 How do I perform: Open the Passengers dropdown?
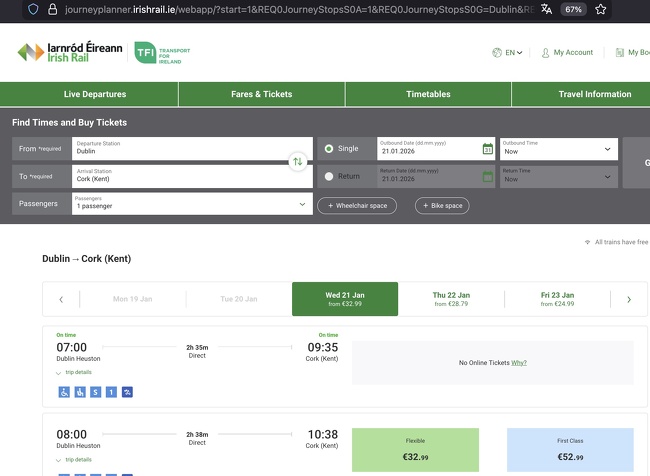(190, 204)
